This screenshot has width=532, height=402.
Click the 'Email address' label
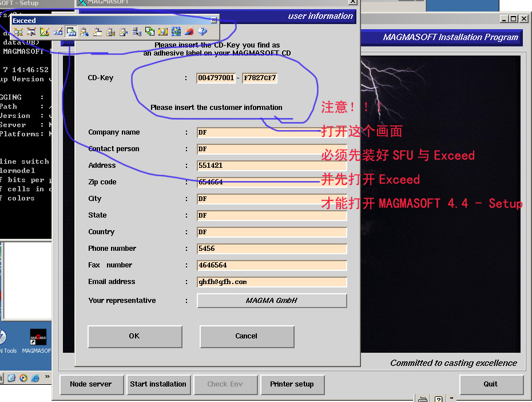(x=112, y=282)
